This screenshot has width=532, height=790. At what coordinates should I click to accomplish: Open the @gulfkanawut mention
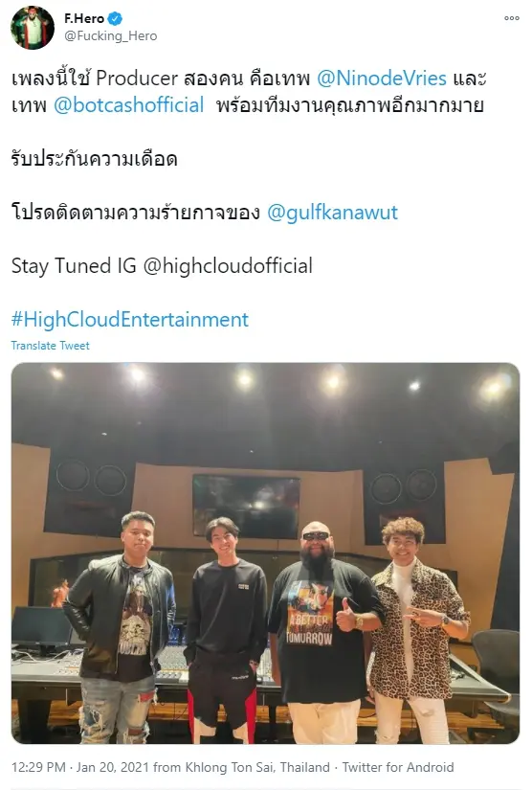coord(332,213)
